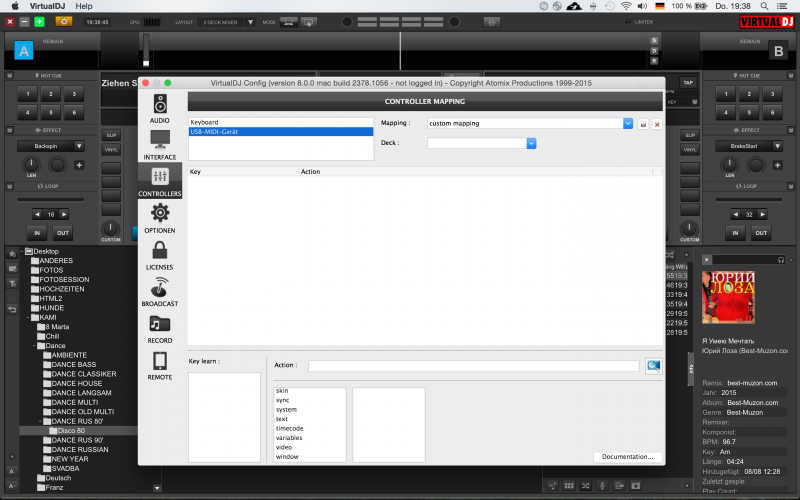Click the album cover thumbnail
The width and height of the screenshot is (800, 500).
pyautogui.click(x=728, y=297)
